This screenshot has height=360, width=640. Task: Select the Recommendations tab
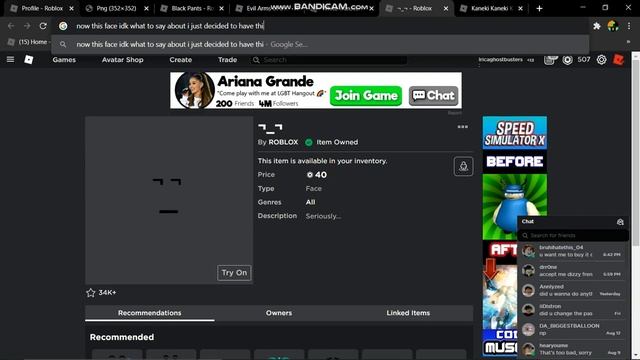click(x=149, y=313)
